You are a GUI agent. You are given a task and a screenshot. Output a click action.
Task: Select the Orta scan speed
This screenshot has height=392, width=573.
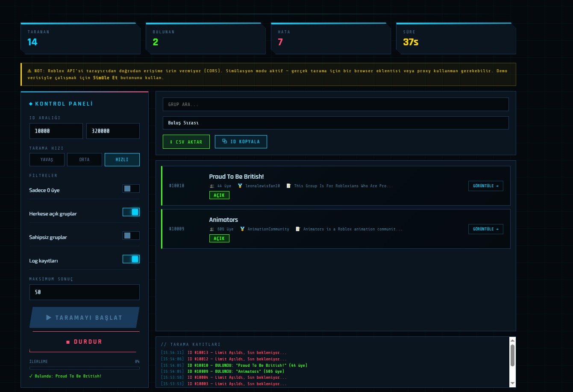[84, 159]
